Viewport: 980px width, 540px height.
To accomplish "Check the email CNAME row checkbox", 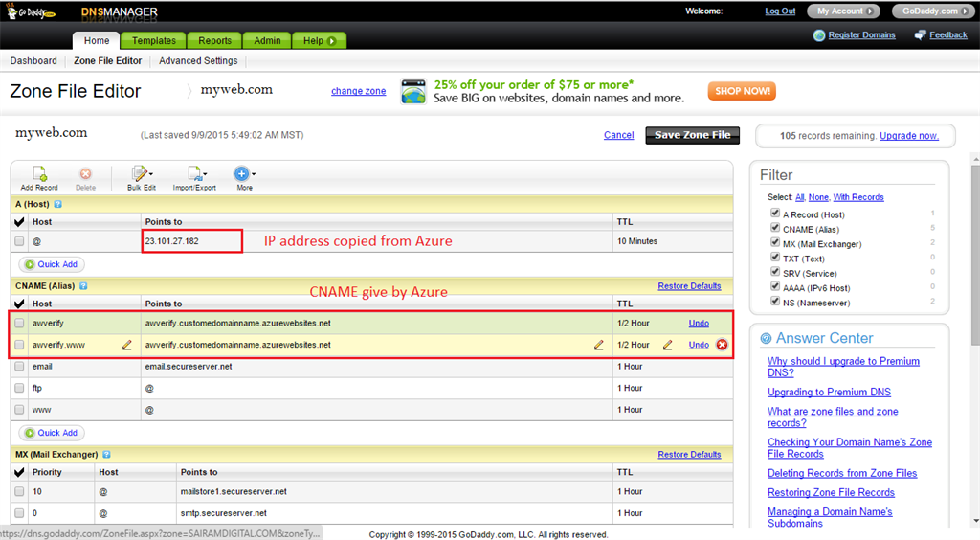I will tap(19, 367).
